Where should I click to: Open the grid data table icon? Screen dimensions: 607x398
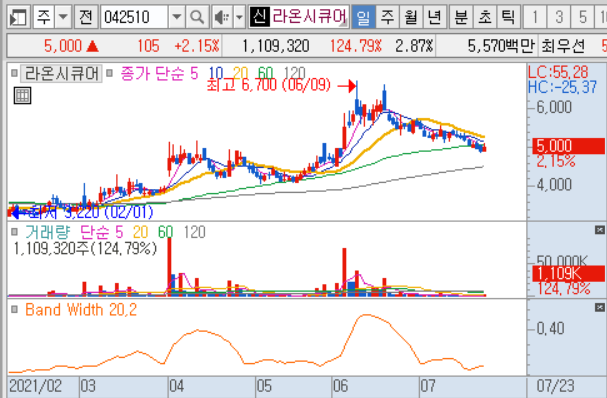coord(22,95)
